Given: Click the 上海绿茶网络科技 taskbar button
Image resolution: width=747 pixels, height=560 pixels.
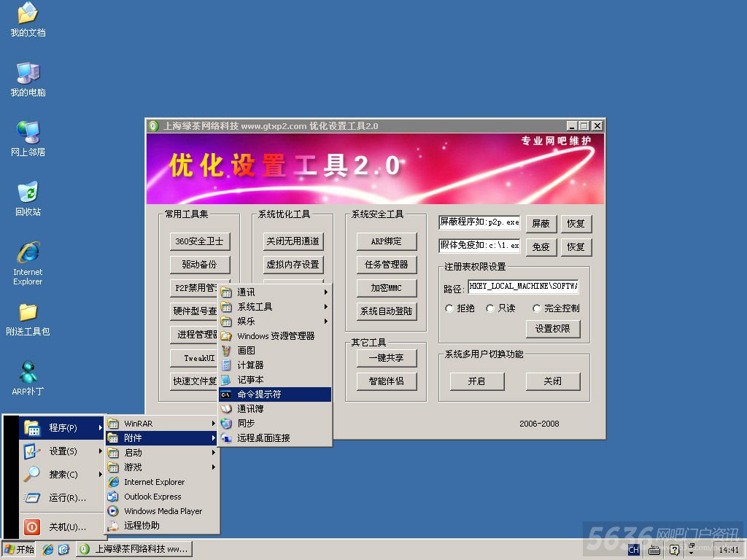Looking at the screenshot, I should (134, 550).
